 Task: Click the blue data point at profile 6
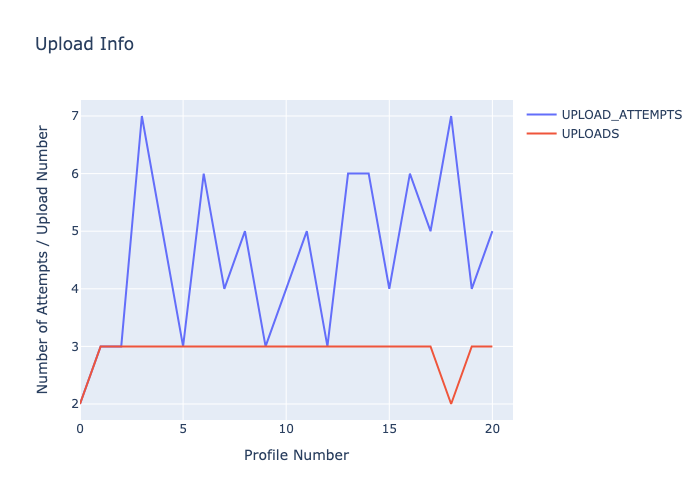pos(204,174)
